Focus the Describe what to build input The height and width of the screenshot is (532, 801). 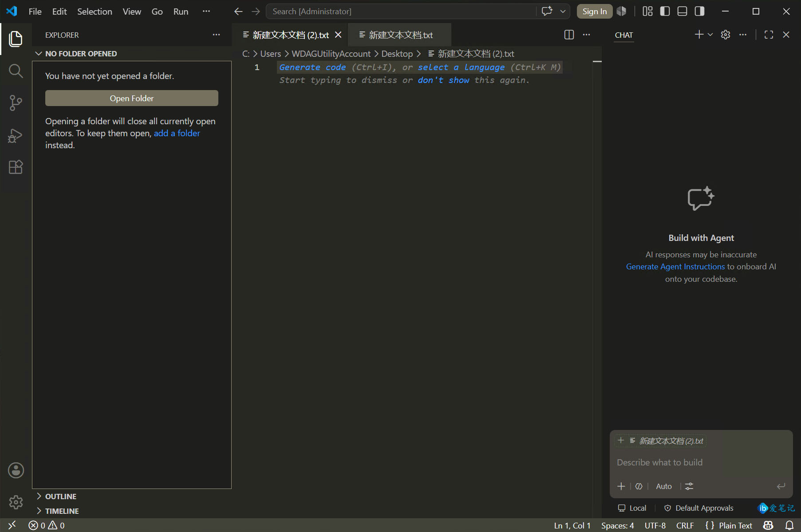(x=701, y=462)
